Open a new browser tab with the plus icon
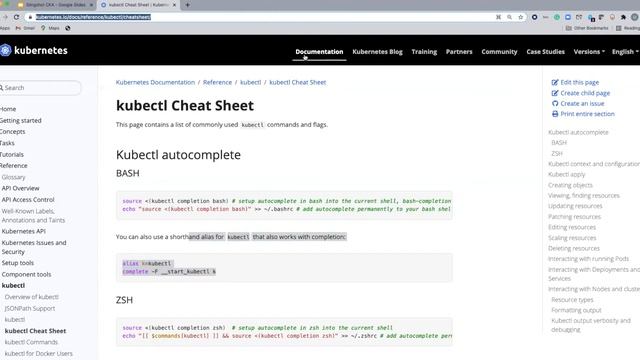640x360 pixels. click(x=187, y=5)
